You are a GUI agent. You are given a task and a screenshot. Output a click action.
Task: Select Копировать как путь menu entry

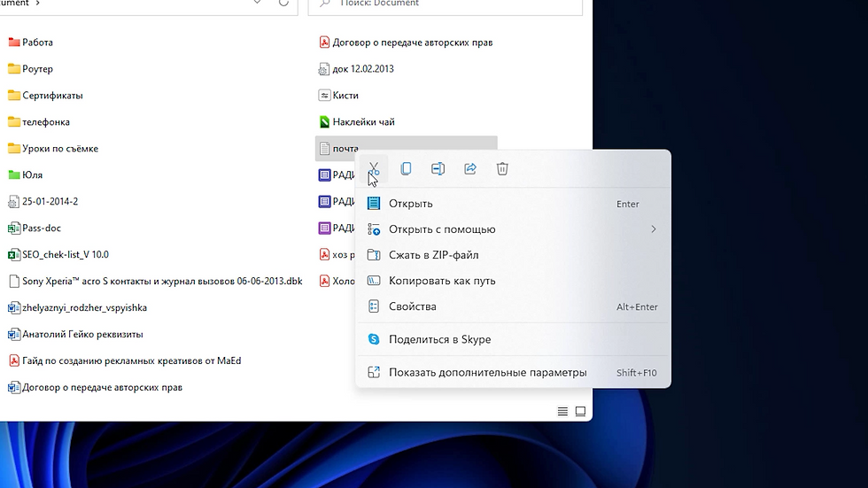coord(513,281)
